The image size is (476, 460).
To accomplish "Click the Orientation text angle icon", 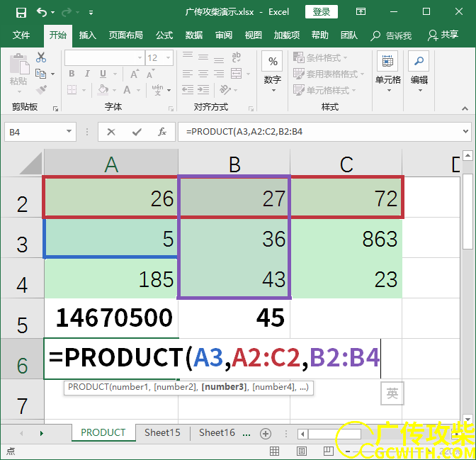I will 225,90.
